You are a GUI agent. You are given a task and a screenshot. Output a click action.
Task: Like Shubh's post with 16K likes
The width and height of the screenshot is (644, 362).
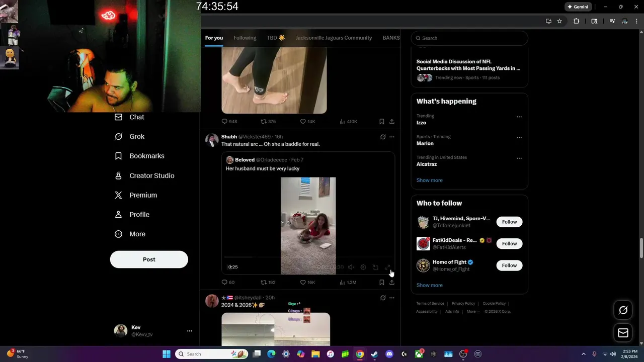[x=307, y=283]
